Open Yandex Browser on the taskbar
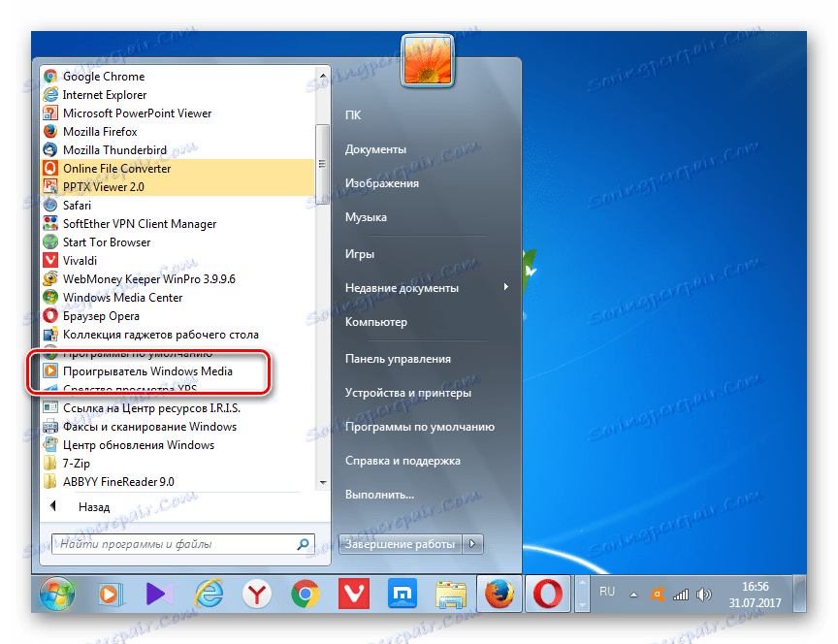This screenshot has width=838, height=644. pyautogui.click(x=257, y=594)
